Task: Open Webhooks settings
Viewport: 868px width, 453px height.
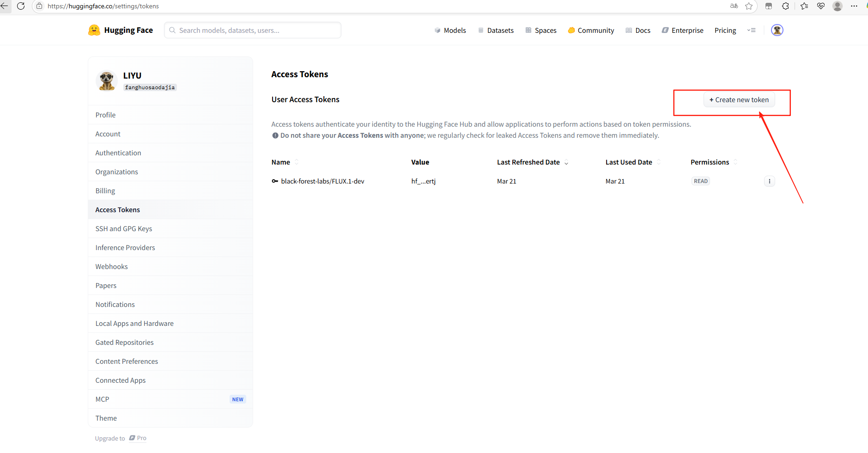Action: point(170,266)
